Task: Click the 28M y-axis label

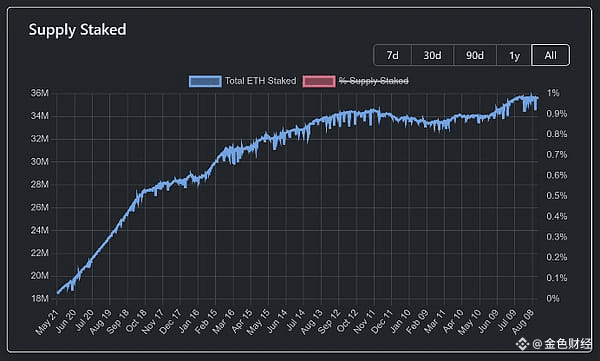Action: coord(40,185)
